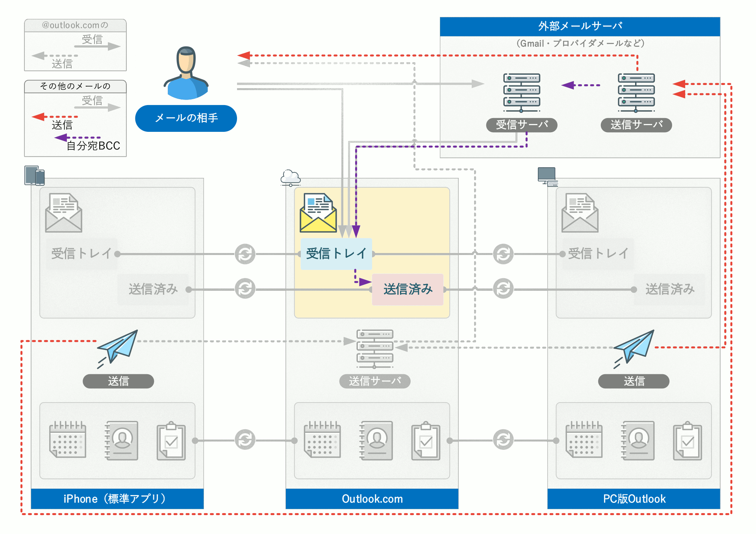Click the smartphone and tablet device icon
756x534 pixels.
tap(35, 176)
